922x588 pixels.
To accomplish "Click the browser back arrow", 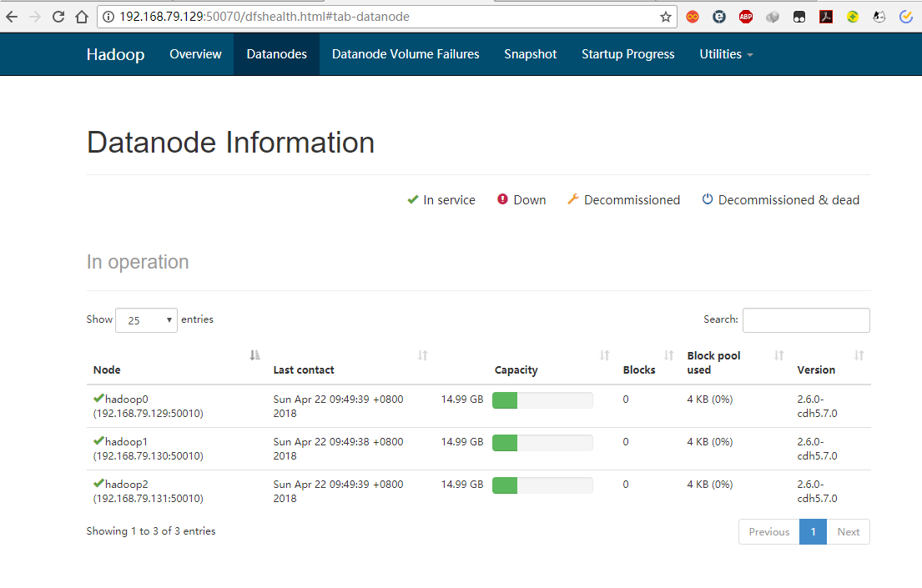I will [12, 17].
